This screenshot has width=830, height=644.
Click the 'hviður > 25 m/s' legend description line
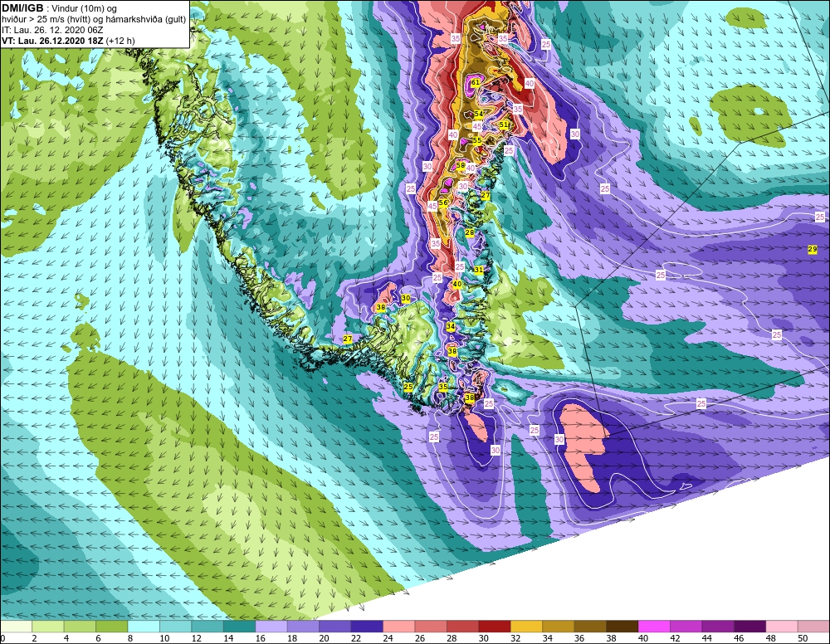tap(95, 20)
